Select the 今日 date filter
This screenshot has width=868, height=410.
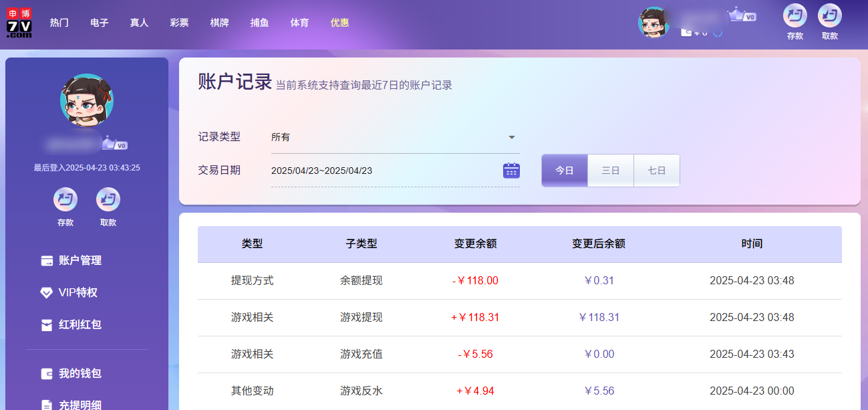pos(564,171)
